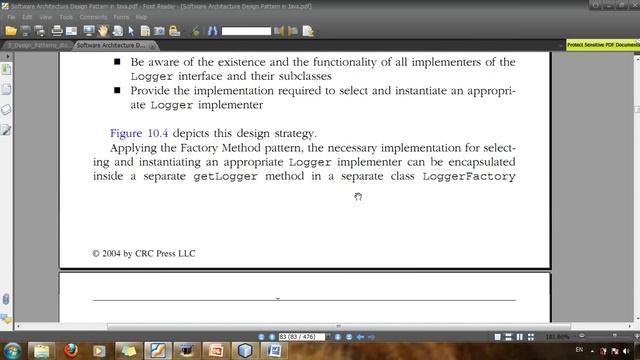Click the EN language indicator
This screenshot has height=360, width=640.
pyautogui.click(x=579, y=350)
